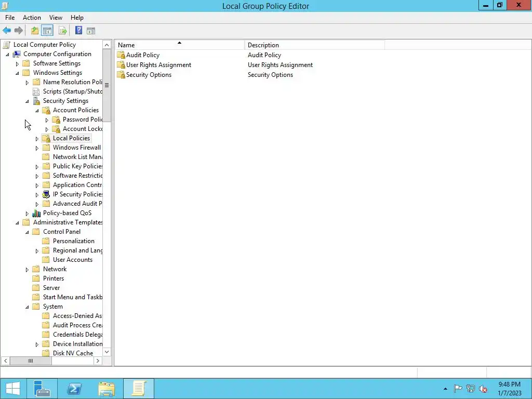
Task: Collapse the Account Policies node
Action: [37, 111]
